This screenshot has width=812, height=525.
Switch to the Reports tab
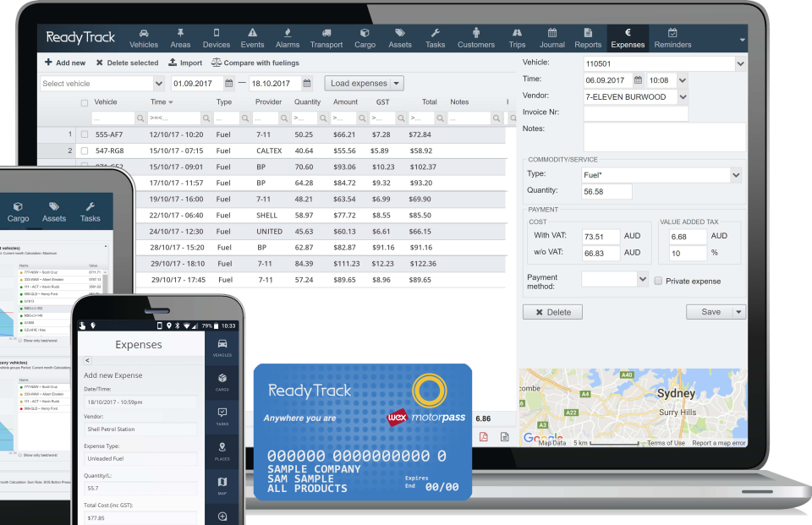pos(588,38)
